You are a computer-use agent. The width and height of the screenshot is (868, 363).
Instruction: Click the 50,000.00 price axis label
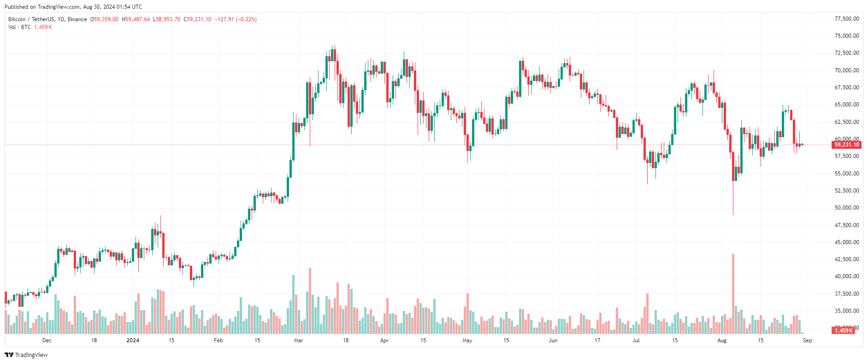click(847, 208)
